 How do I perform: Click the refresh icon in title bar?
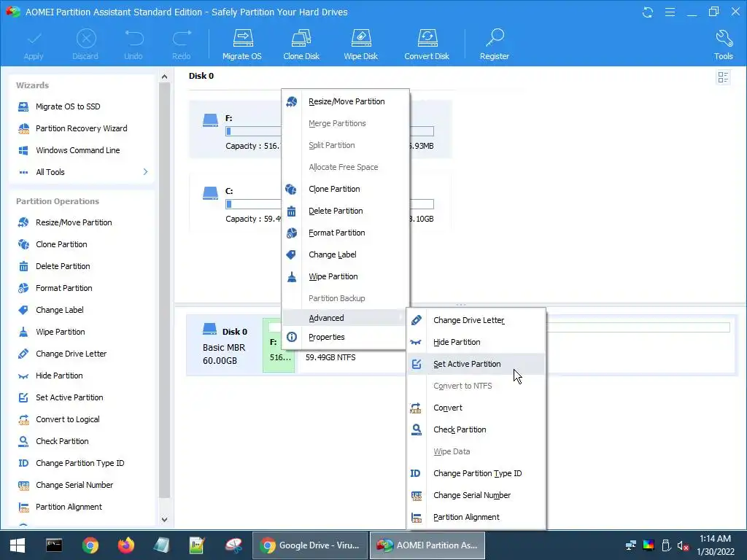click(x=648, y=12)
